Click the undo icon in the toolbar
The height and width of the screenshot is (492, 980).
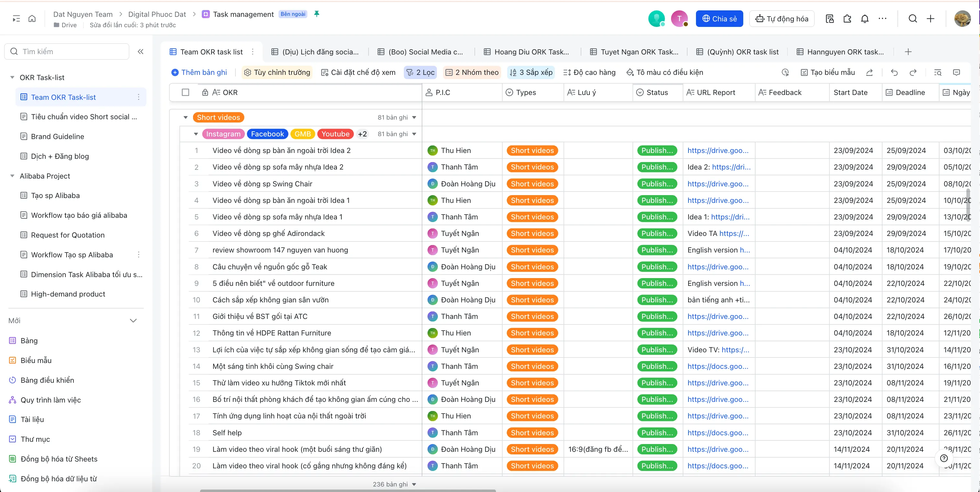(895, 72)
